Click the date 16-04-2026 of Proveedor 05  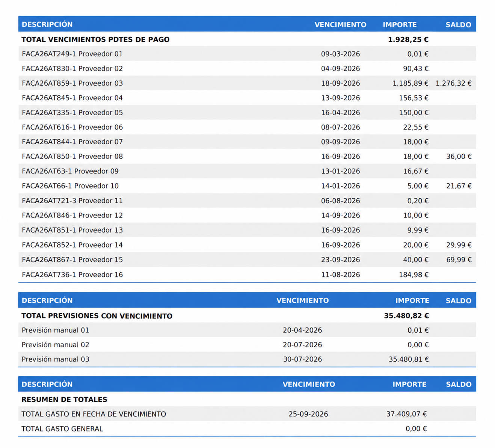tap(340, 113)
